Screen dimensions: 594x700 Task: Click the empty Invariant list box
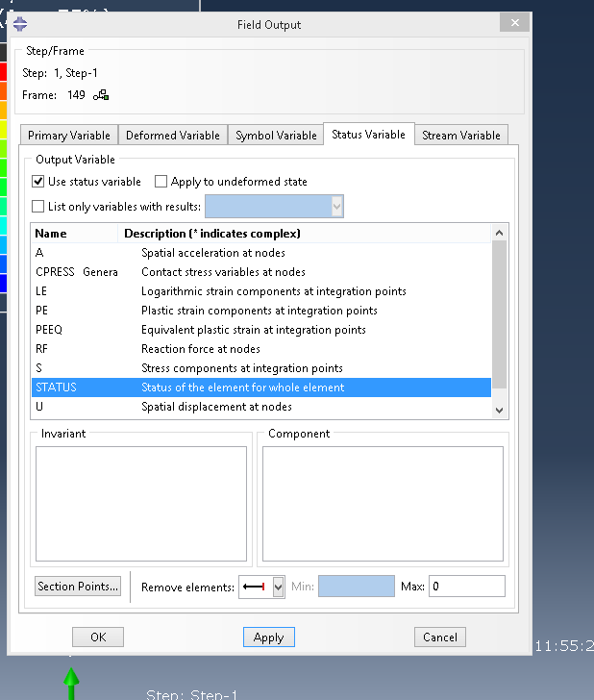tap(141, 504)
